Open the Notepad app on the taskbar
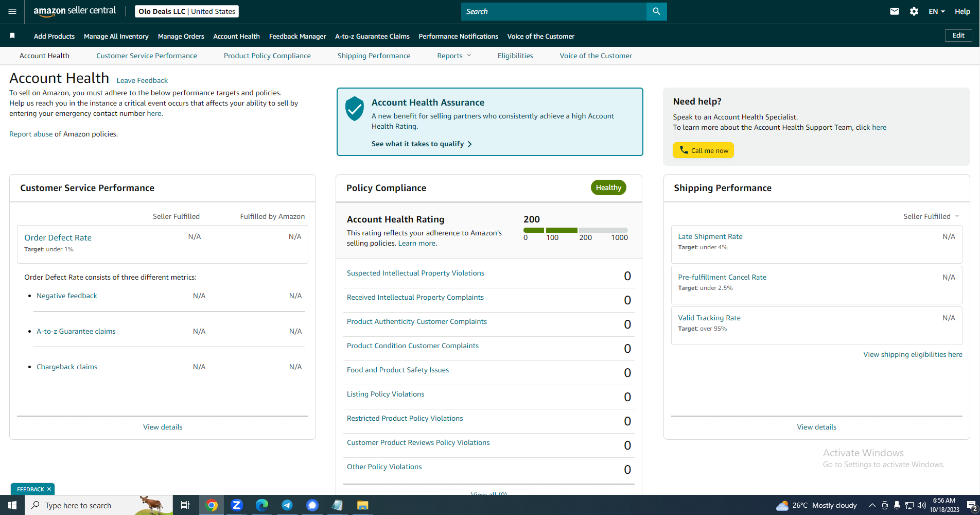 coord(338,505)
